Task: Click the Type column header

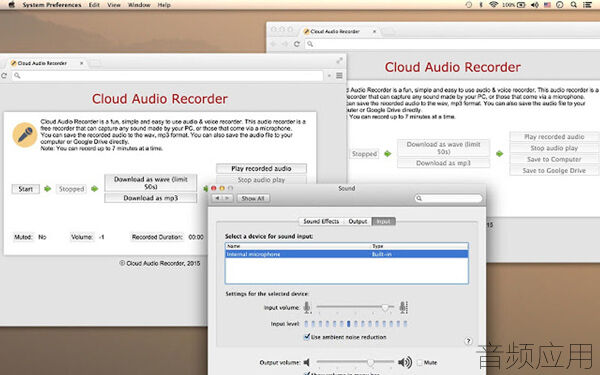Action: [419, 246]
